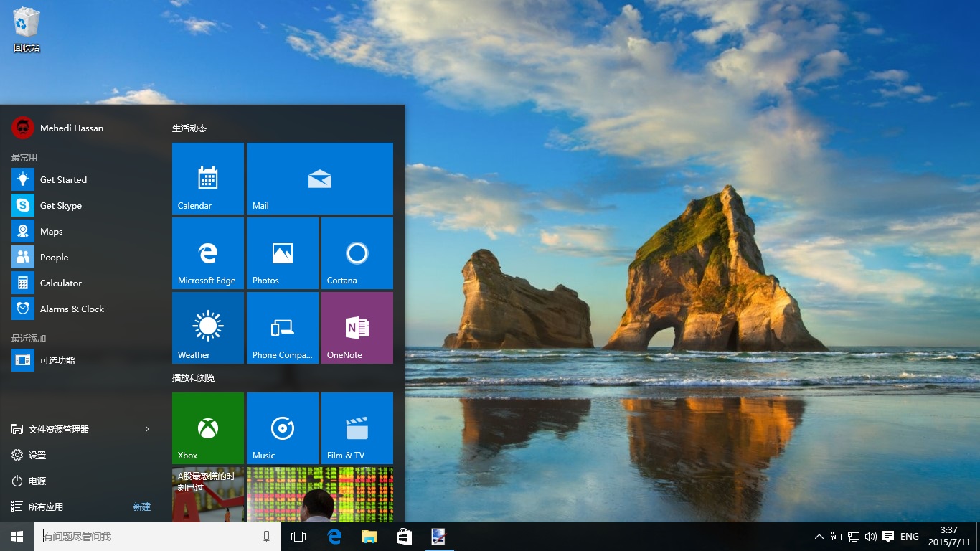Screen dimensions: 980x551
Task: Open the Music tile
Action: click(x=282, y=428)
